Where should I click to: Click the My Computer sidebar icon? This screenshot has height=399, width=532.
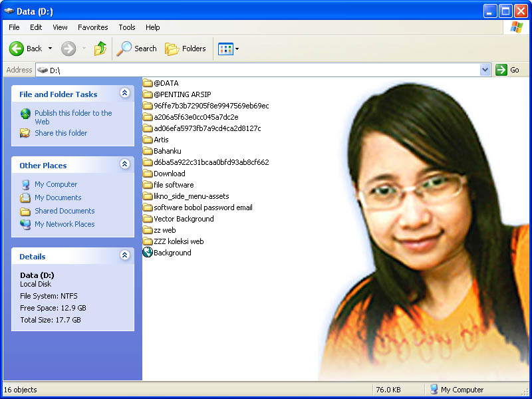pyautogui.click(x=25, y=185)
